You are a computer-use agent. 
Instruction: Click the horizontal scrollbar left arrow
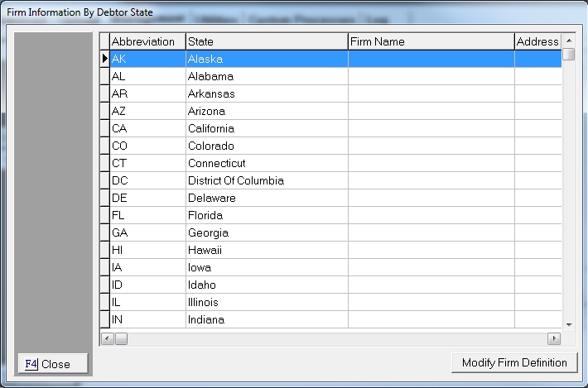pyautogui.click(x=106, y=338)
